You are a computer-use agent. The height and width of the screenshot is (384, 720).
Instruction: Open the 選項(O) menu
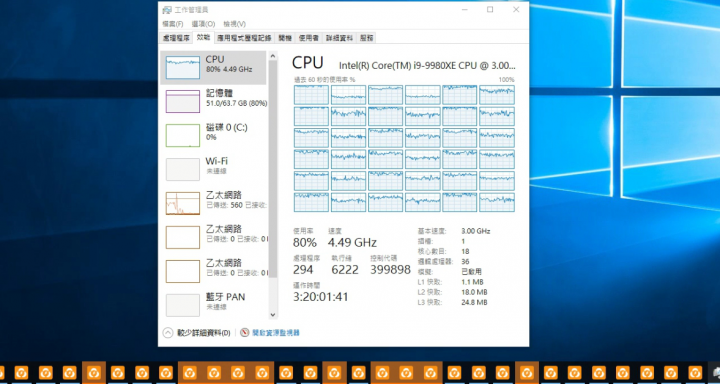(203, 24)
